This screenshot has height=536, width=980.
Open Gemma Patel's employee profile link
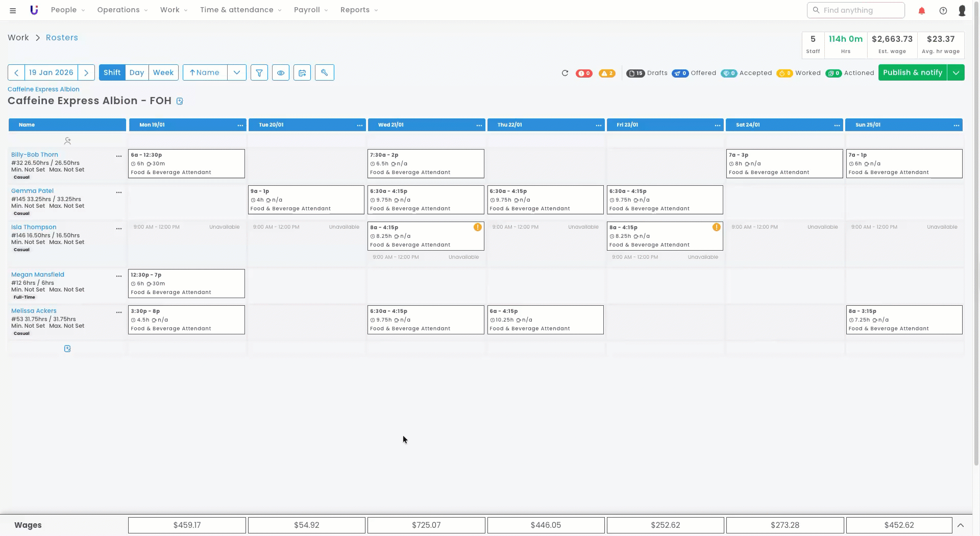click(32, 191)
